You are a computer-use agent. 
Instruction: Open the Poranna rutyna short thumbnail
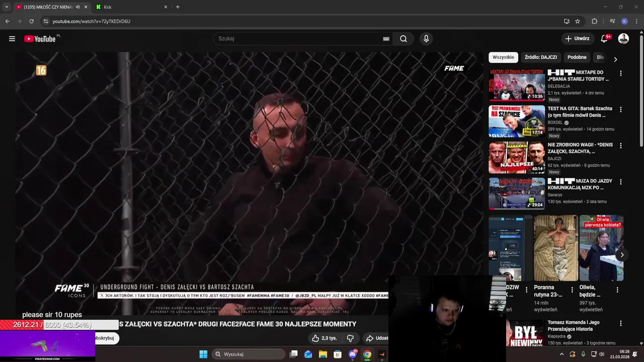pos(556,248)
